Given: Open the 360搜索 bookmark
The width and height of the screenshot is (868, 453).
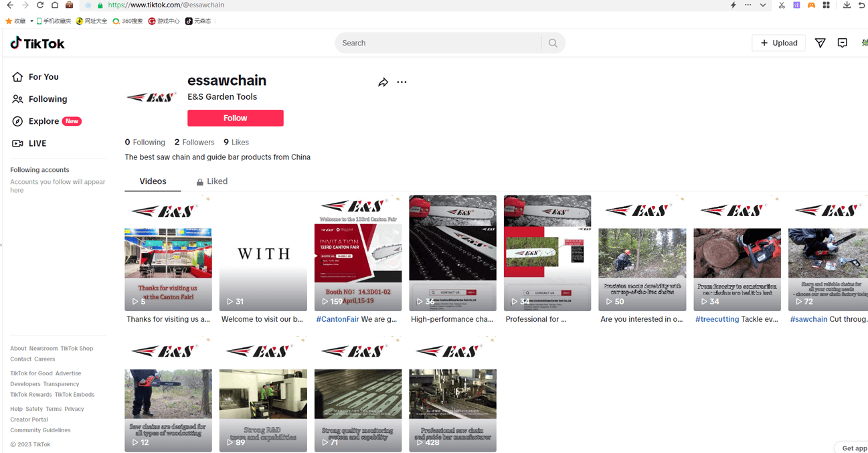Looking at the screenshot, I should (127, 21).
